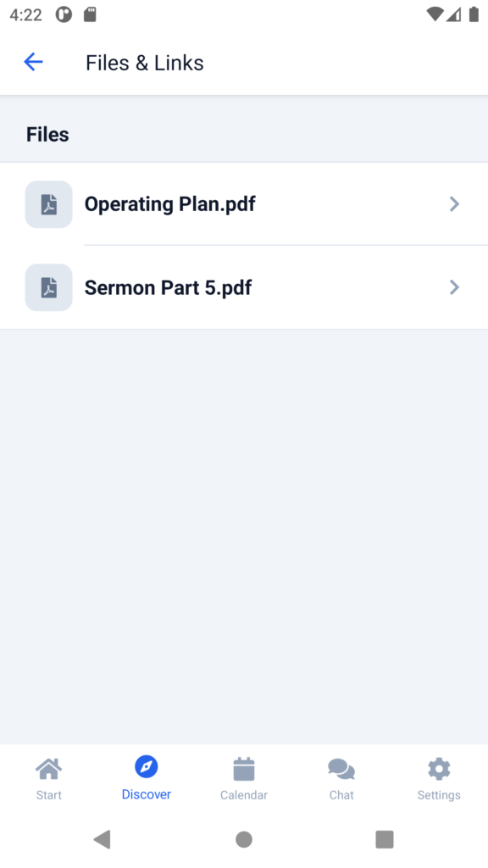Viewport: 488px width, 868px height.
Task: Switch to the Settings tab label
Action: tap(439, 795)
